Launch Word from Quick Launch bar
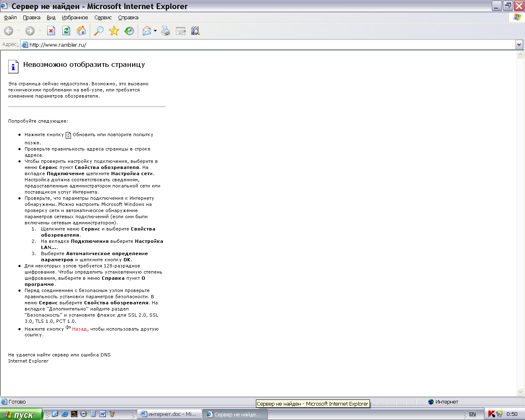This screenshot has height=420, width=525. (x=103, y=414)
